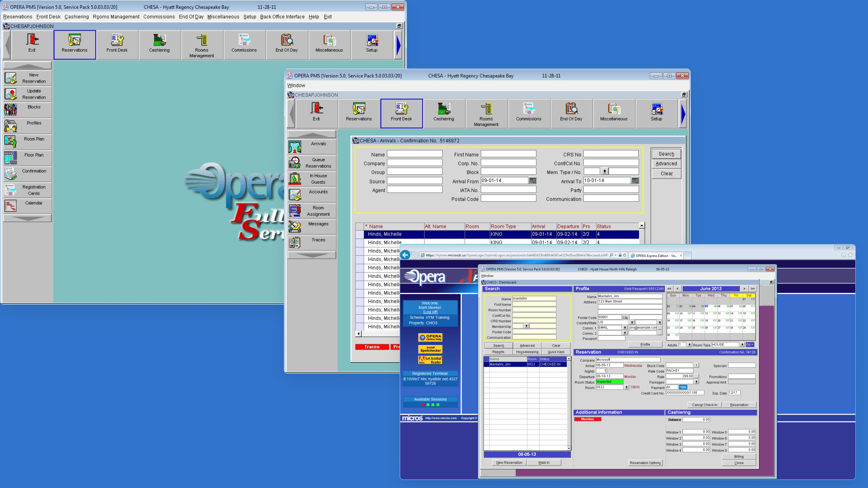Click the Log off link
The image size is (868, 488).
430,312
